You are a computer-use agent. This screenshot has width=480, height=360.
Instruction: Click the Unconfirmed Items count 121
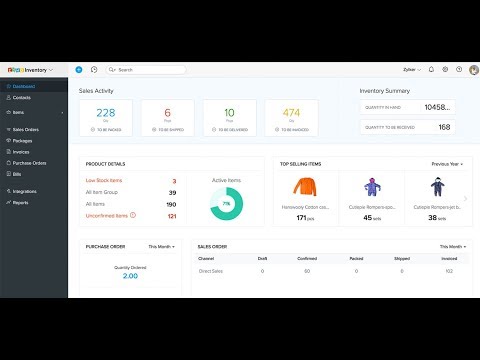click(x=172, y=216)
